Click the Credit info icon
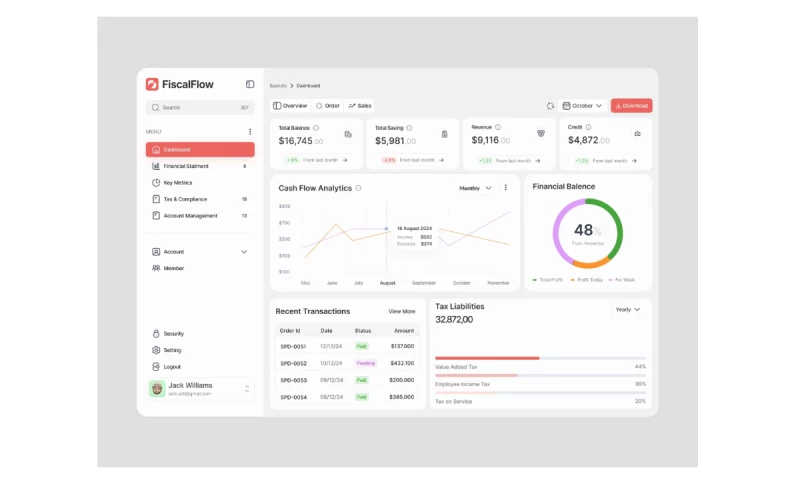800x480 pixels. tap(588, 127)
